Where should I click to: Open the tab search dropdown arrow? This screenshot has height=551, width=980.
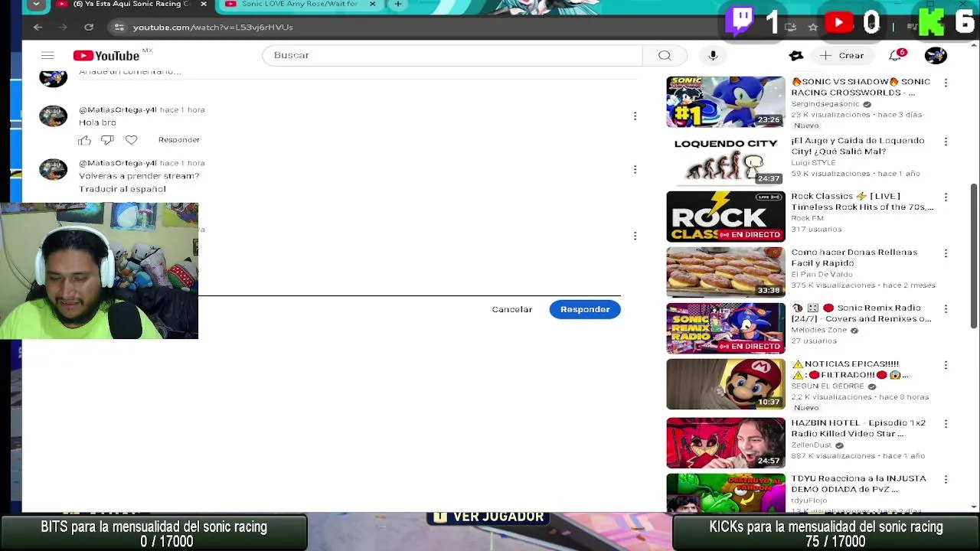coord(36,4)
